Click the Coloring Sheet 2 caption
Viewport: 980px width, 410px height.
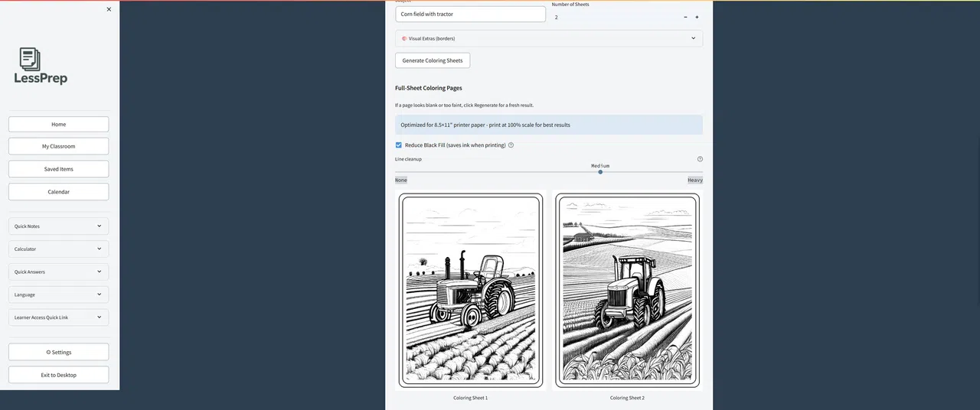click(x=627, y=398)
